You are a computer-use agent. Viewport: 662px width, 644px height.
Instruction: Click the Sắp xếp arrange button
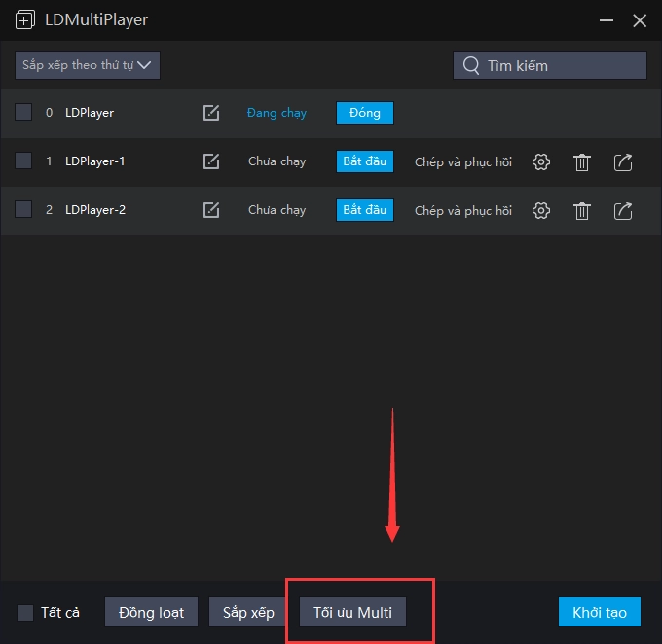coord(248,612)
